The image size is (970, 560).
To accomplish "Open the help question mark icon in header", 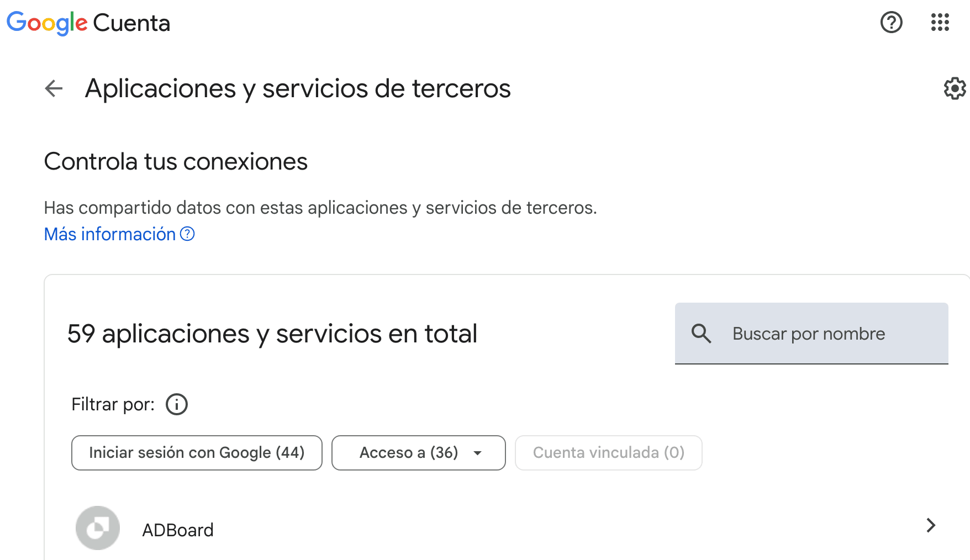I will [891, 23].
